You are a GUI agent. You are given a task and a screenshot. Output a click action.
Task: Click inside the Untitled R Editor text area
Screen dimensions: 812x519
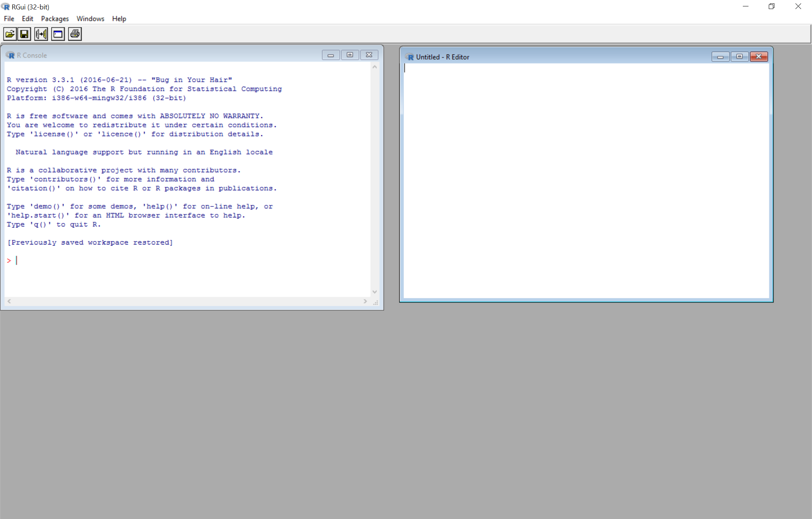pos(586,181)
